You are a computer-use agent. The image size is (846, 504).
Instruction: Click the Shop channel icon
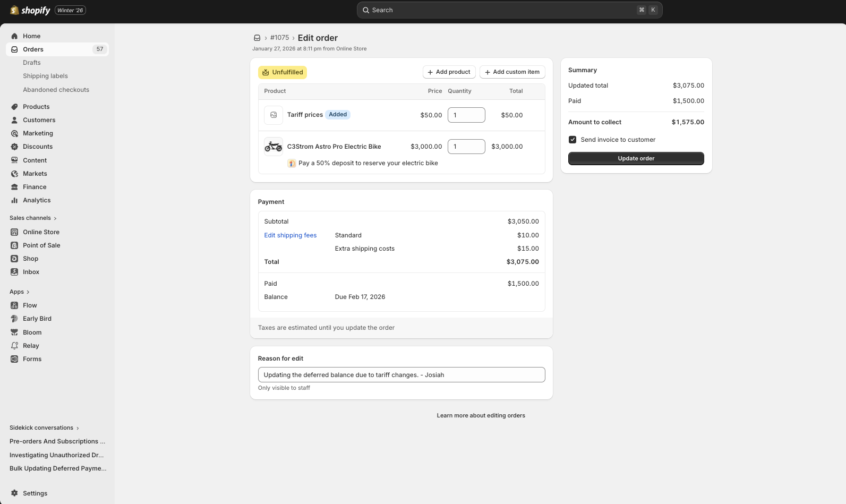[x=14, y=259]
